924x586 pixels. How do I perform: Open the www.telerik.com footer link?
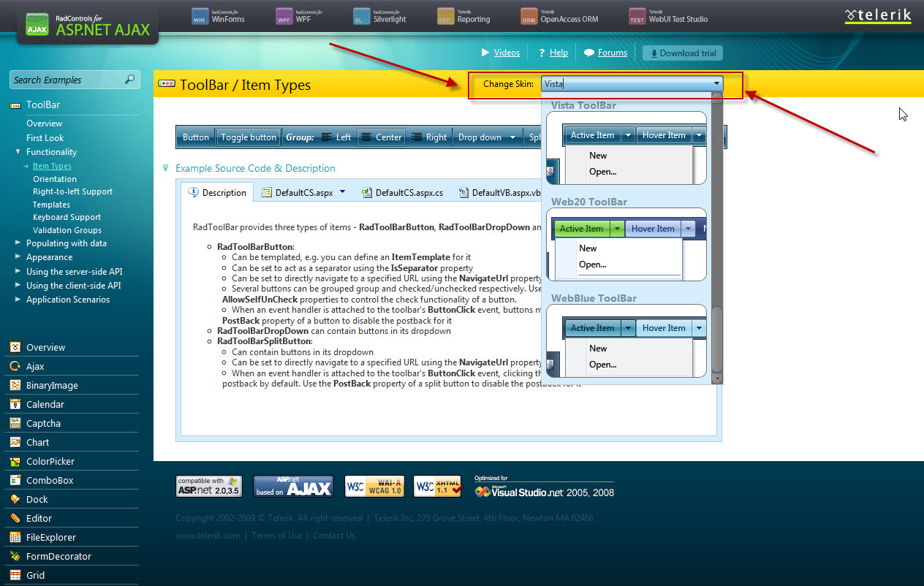tap(208, 536)
